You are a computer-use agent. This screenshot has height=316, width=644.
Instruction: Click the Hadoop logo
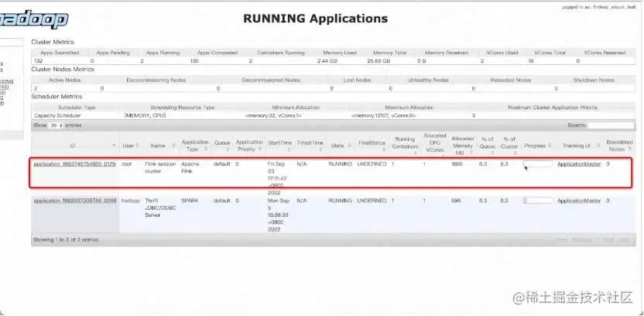point(34,19)
